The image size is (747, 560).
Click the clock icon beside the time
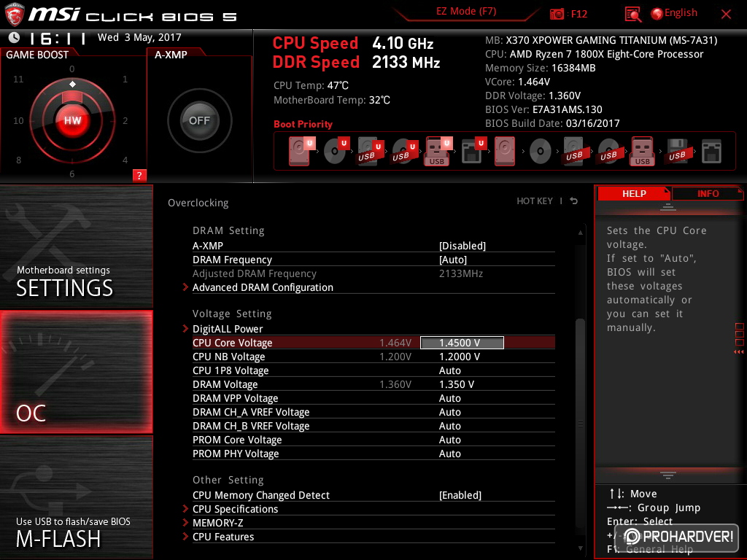[x=15, y=37]
